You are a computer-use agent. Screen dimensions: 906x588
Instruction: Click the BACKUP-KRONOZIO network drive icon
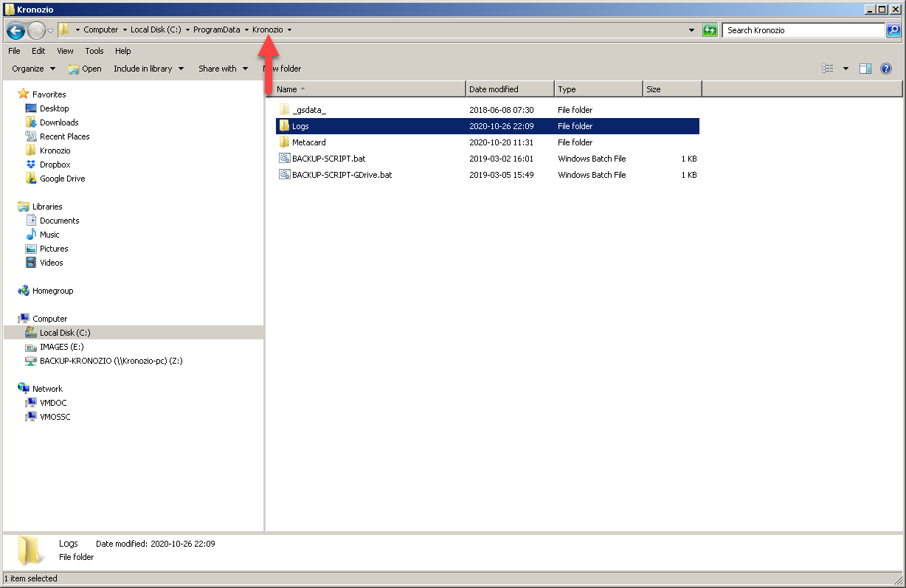pyautogui.click(x=31, y=361)
